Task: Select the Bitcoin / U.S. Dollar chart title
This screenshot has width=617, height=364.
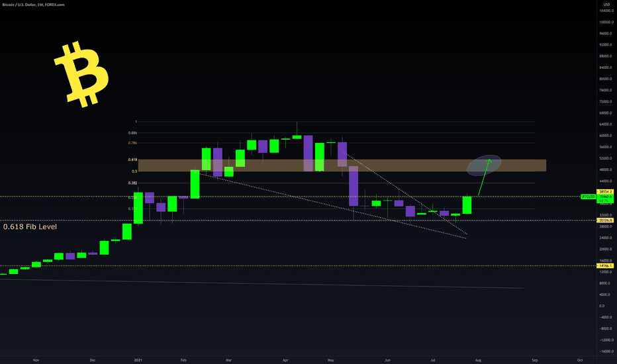Action: point(34,5)
